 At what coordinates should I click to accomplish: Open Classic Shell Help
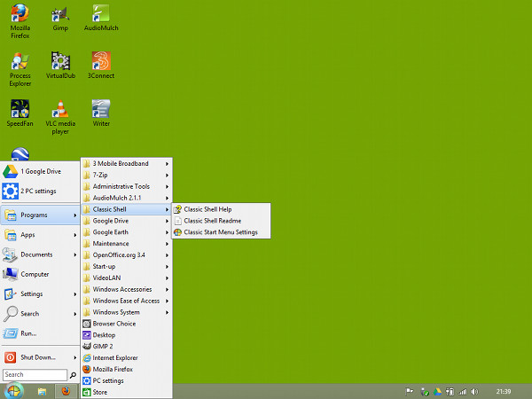(x=221, y=209)
